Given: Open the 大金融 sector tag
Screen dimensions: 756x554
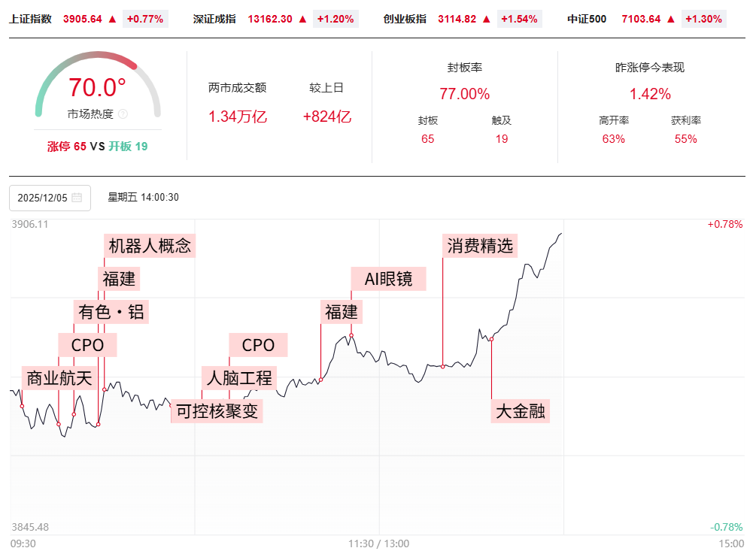Looking at the screenshot, I should point(521,411).
